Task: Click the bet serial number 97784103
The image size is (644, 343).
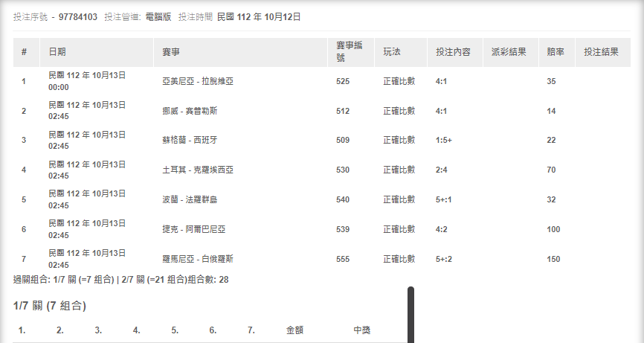Action: click(x=79, y=16)
